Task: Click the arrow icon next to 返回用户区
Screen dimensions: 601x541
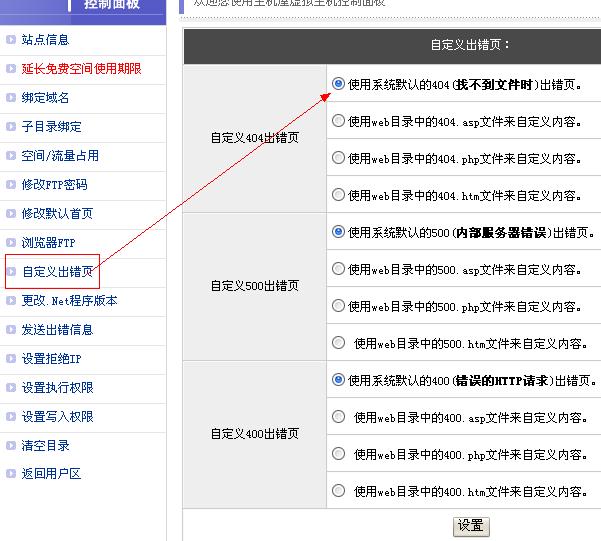Action: [x=11, y=474]
